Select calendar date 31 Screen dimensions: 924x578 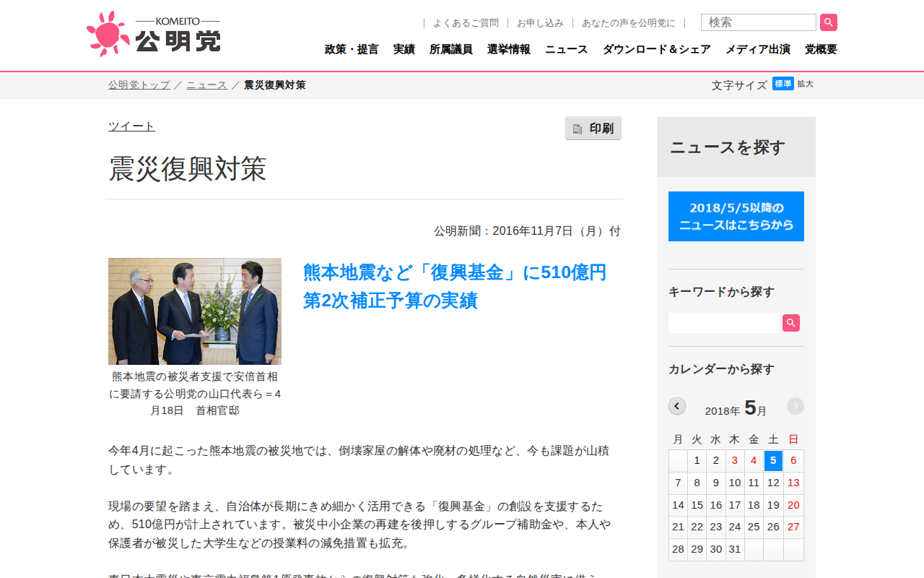click(735, 549)
